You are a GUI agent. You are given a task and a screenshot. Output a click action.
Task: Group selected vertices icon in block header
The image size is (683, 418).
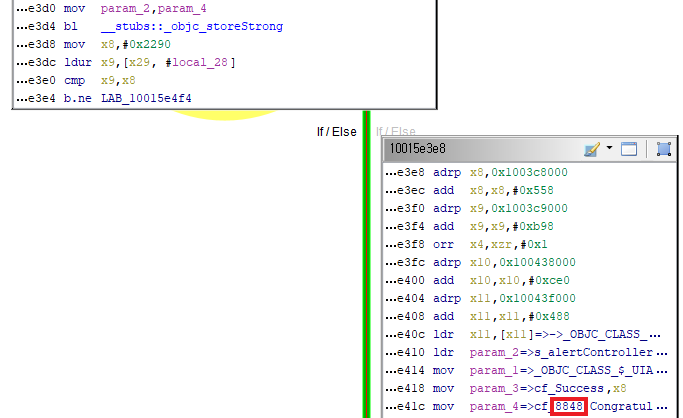(663, 149)
